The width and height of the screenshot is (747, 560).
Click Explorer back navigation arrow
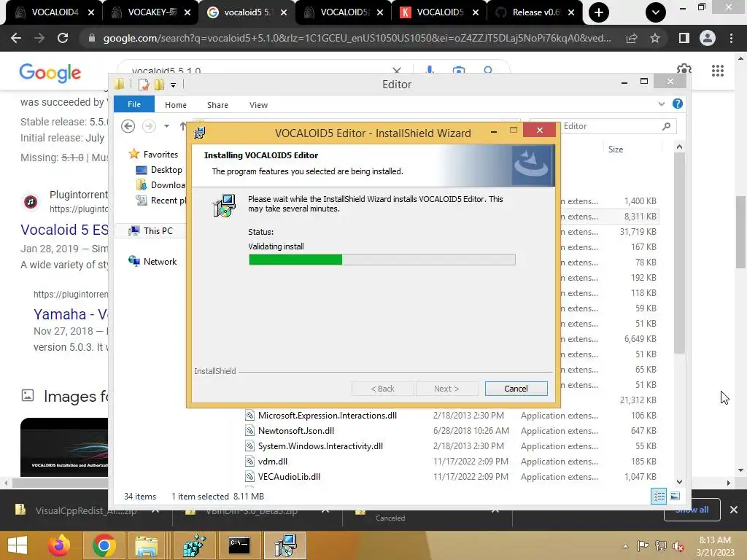[128, 126]
